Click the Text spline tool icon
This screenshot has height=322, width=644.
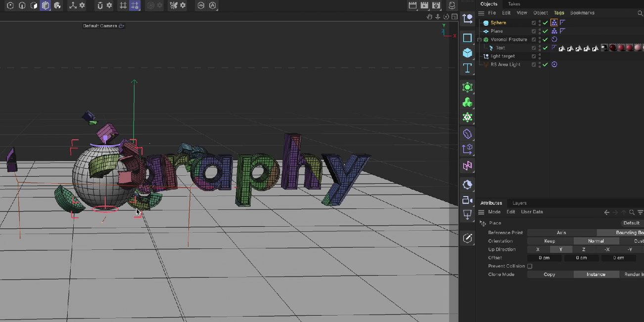click(467, 68)
